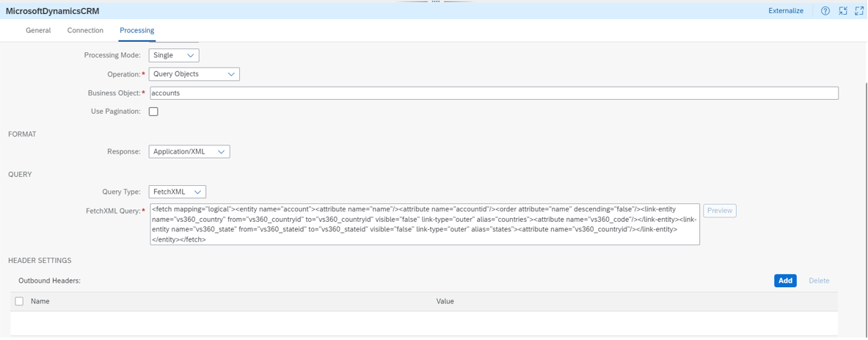Open the Processing Mode dropdown

coord(174,55)
